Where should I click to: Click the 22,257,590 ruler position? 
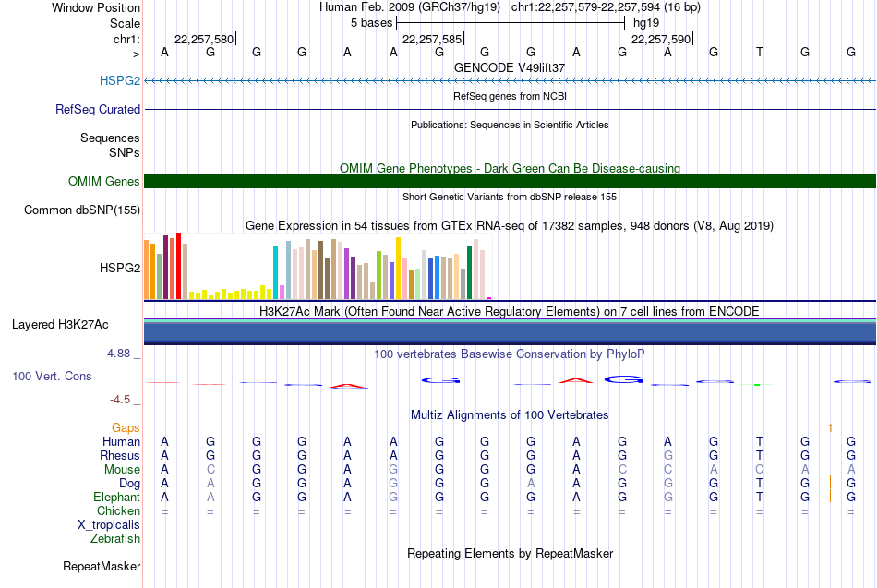click(x=661, y=39)
